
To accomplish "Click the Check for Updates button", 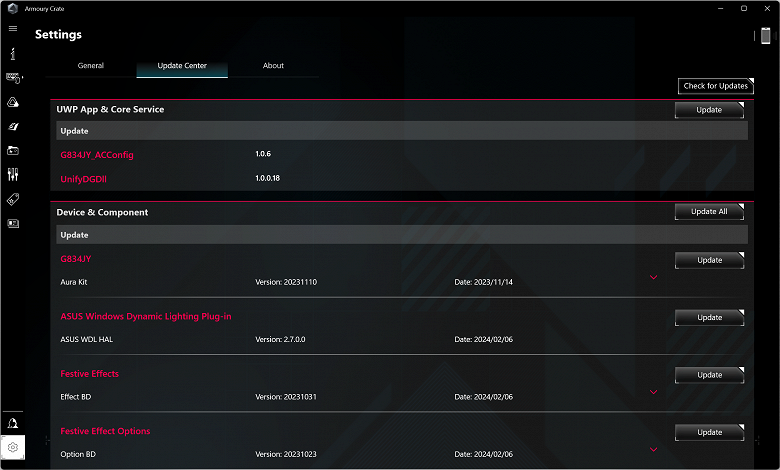I will 715,86.
